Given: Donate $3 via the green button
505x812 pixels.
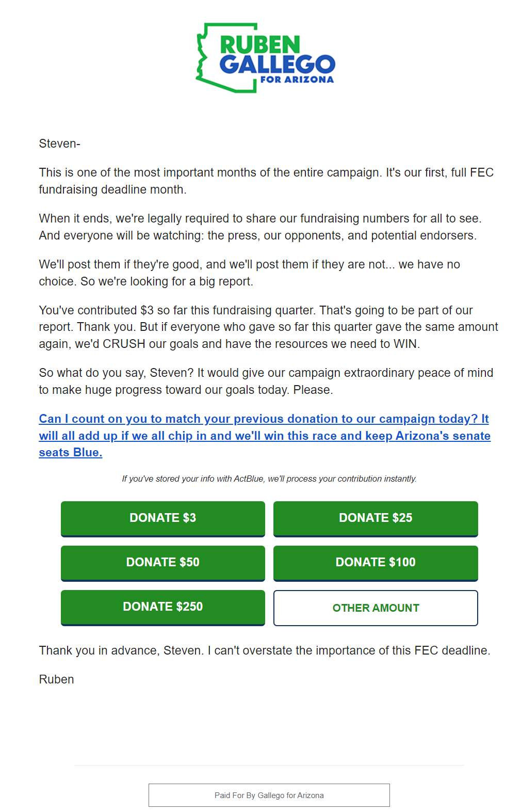Looking at the screenshot, I should pos(163,519).
